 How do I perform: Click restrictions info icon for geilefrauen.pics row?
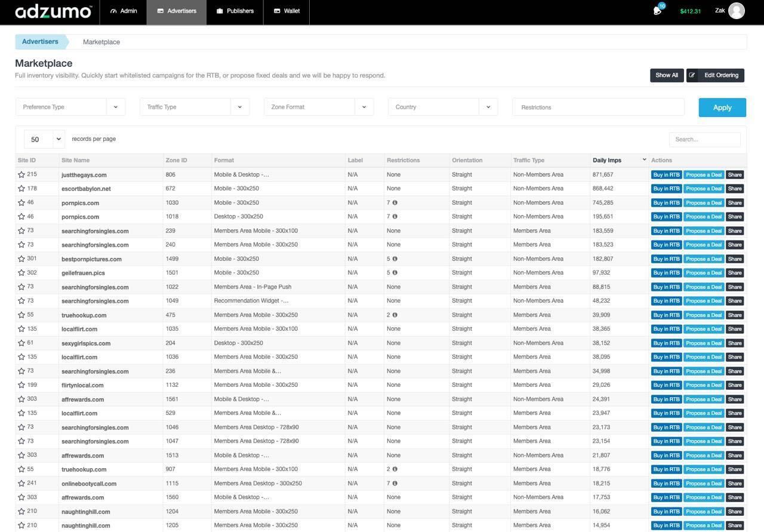pos(395,273)
